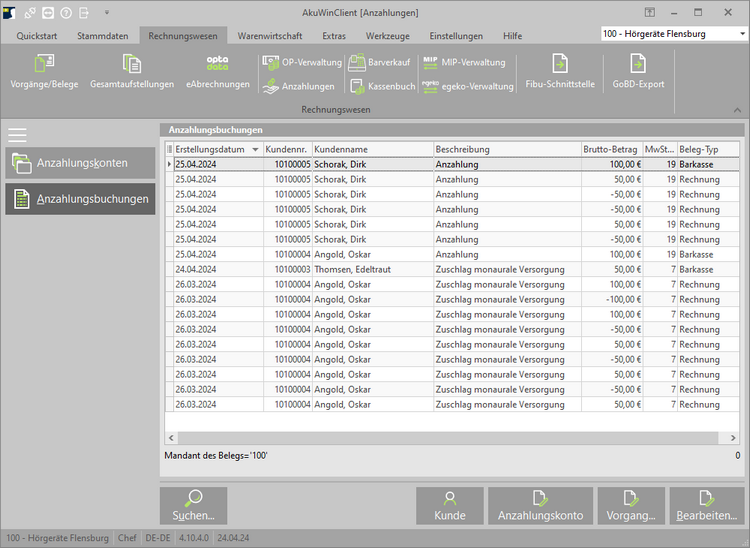Collapse the ribbon with the chevron arrow
Image resolution: width=750 pixels, height=548 pixels.
pos(737,109)
